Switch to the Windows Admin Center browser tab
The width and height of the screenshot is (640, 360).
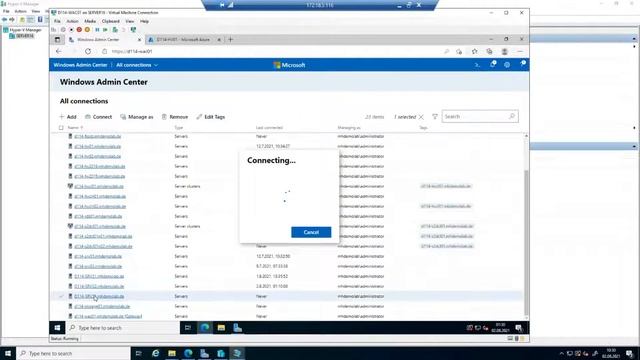point(104,40)
